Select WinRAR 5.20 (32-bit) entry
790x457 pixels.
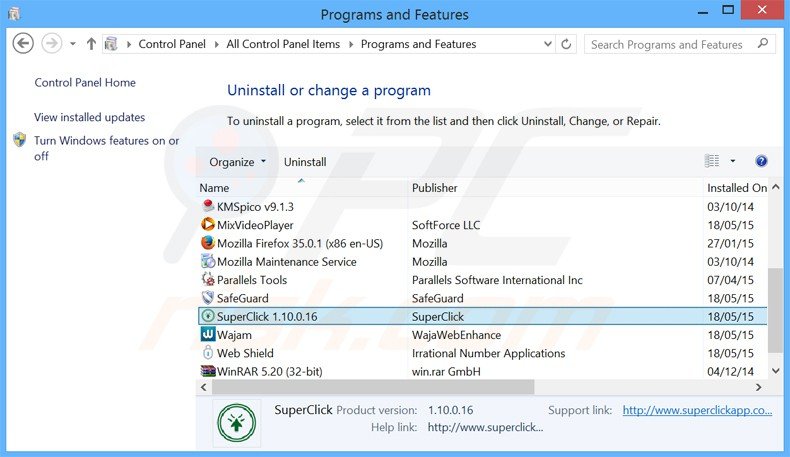coord(269,371)
